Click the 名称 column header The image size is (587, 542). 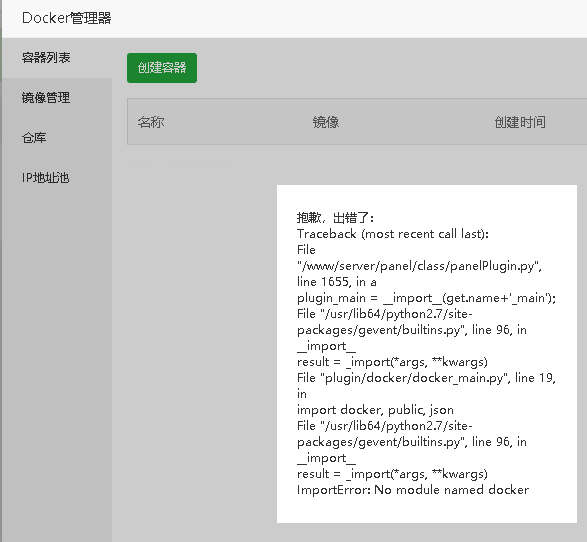coord(150,122)
